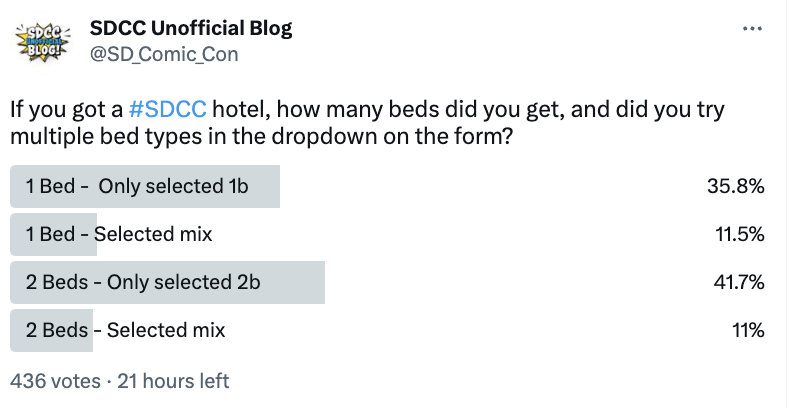Open the @SD_Comic_Con handle
This screenshot has width=792, height=408.
click(x=164, y=54)
